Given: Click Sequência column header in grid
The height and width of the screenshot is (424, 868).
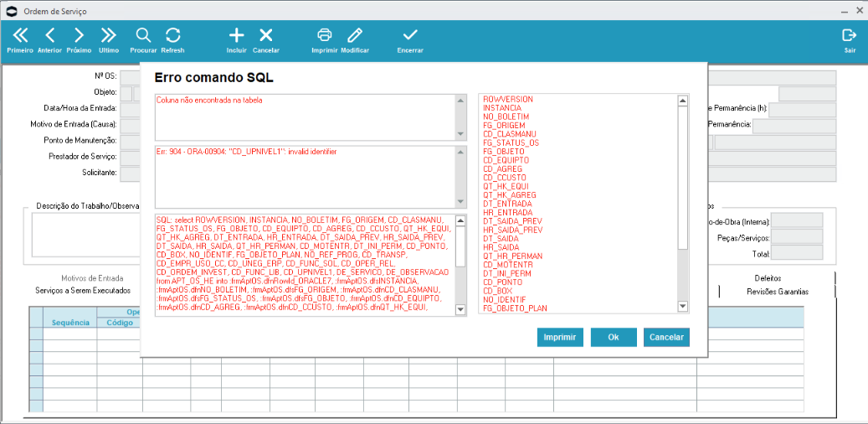Looking at the screenshot, I should (70, 323).
